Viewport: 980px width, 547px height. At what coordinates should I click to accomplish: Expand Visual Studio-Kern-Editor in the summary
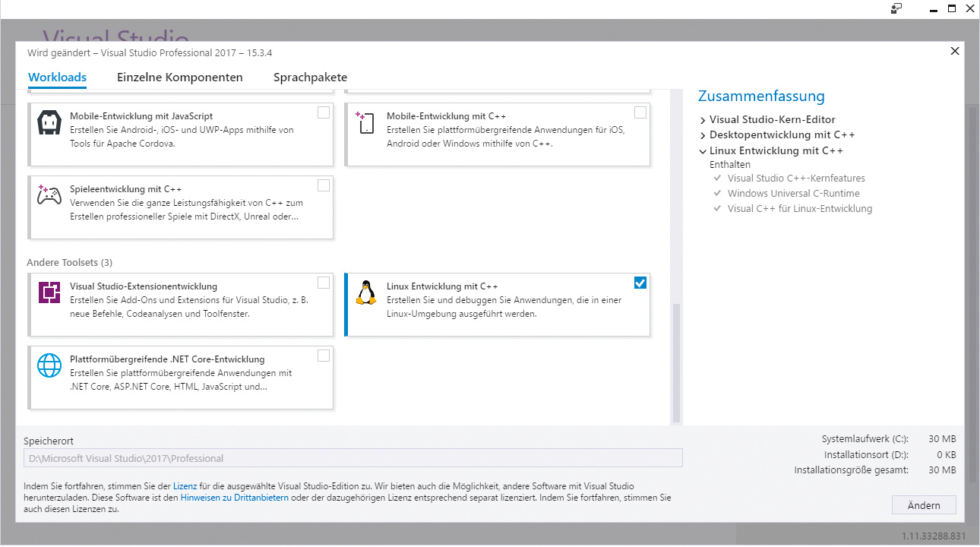pyautogui.click(x=703, y=120)
